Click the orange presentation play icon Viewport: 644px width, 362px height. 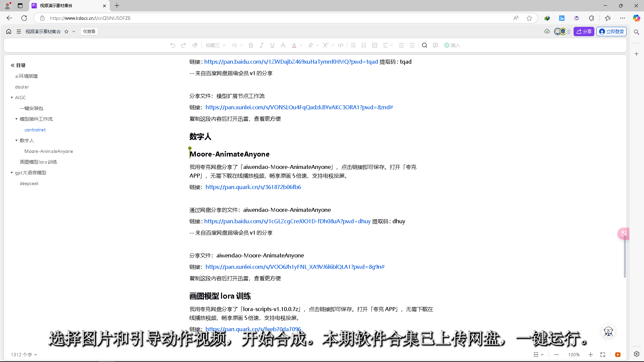(618, 355)
